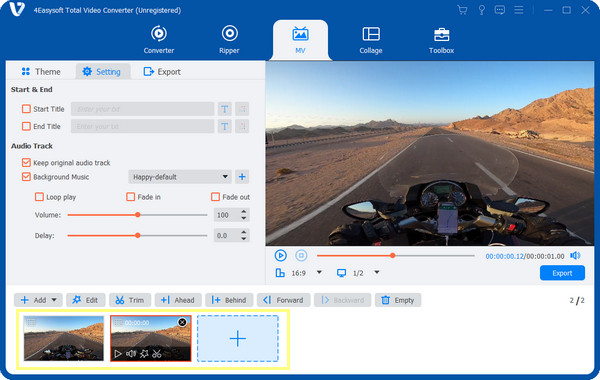The width and height of the screenshot is (600, 380).
Task: Click the monitor preview scale icon
Action: [341, 273]
